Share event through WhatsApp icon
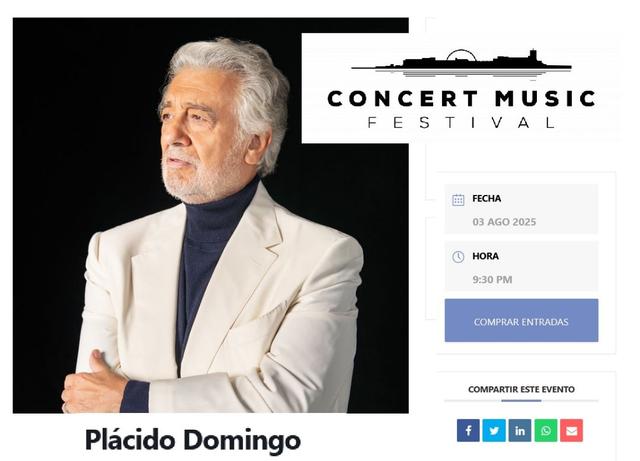640x461 pixels. pos(546,430)
